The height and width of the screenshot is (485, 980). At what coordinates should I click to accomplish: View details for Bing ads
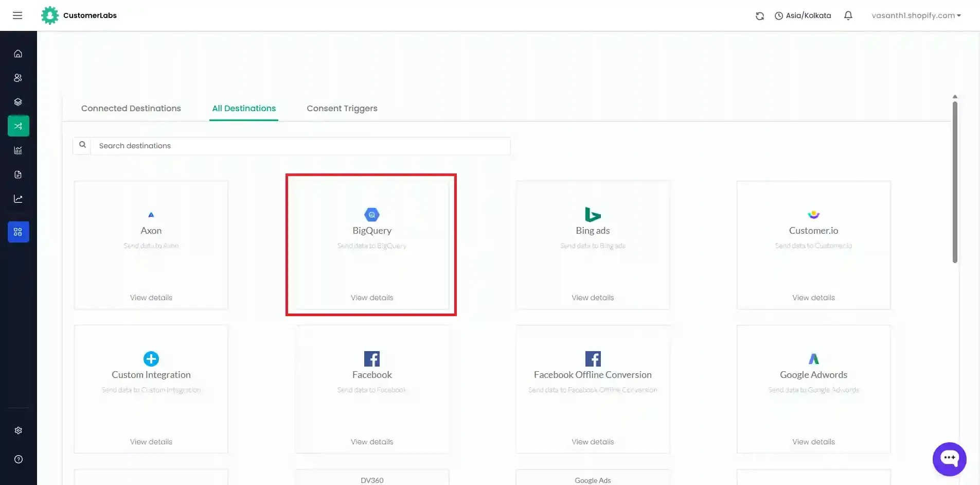[x=593, y=298]
